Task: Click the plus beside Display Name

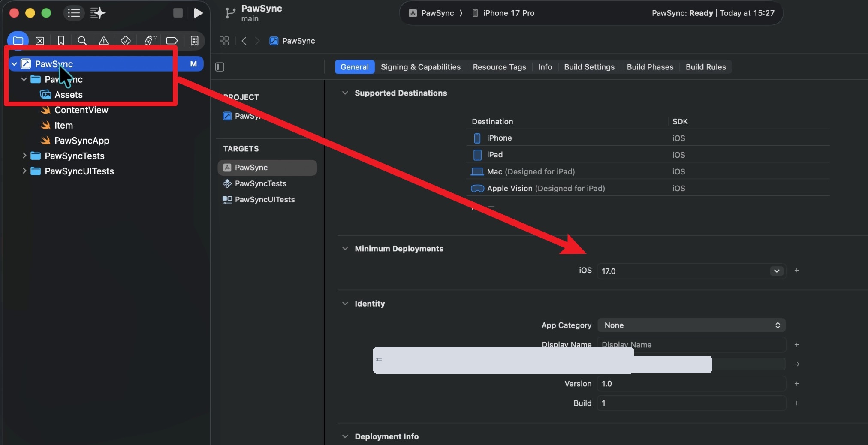Action: tap(796, 345)
